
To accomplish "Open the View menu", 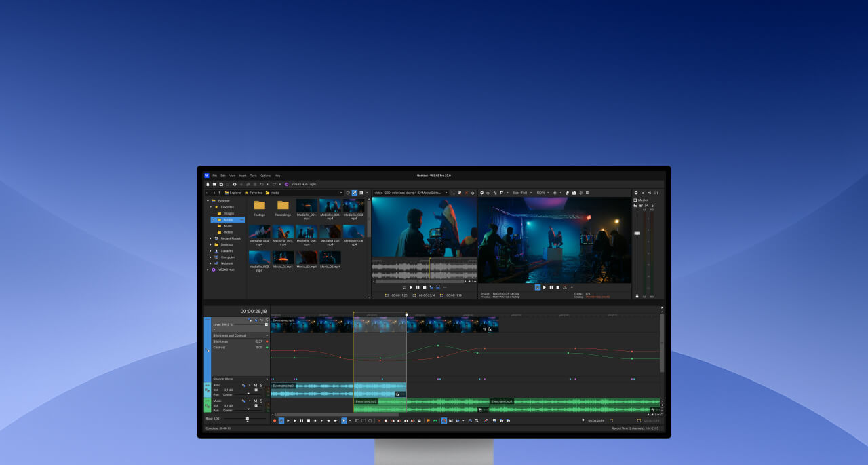I will click(232, 176).
